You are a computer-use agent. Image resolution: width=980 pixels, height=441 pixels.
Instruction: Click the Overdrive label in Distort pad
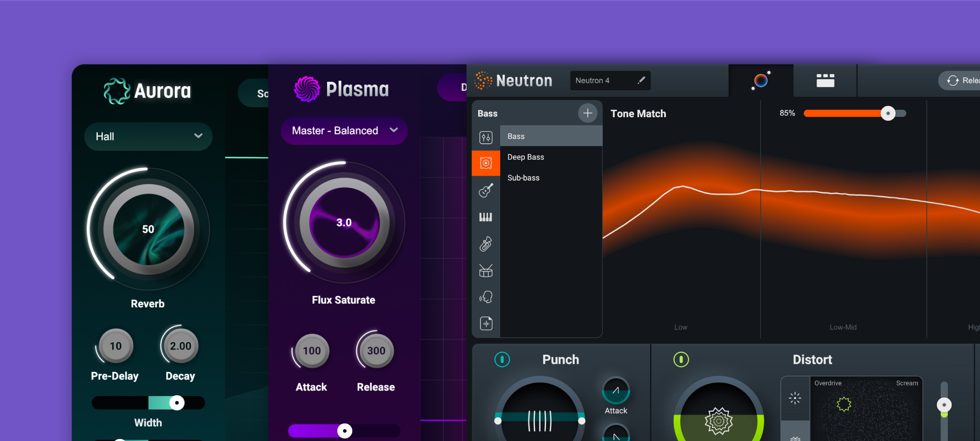click(828, 383)
